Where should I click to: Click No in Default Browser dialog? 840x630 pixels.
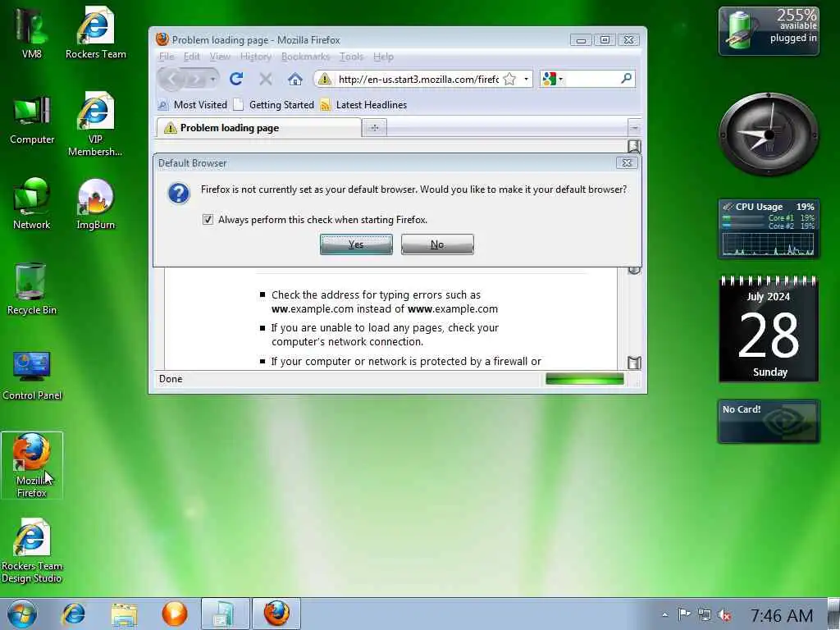[x=437, y=244]
